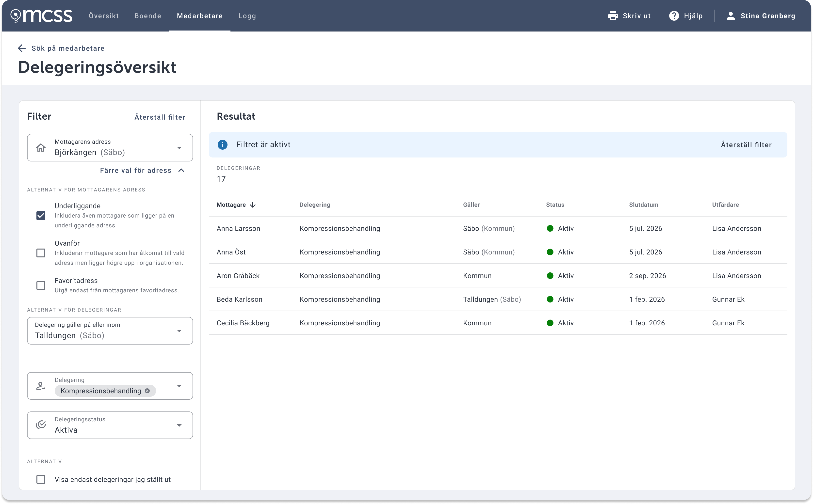
Task: Open the Mottagarens adress dropdown
Action: pos(110,148)
